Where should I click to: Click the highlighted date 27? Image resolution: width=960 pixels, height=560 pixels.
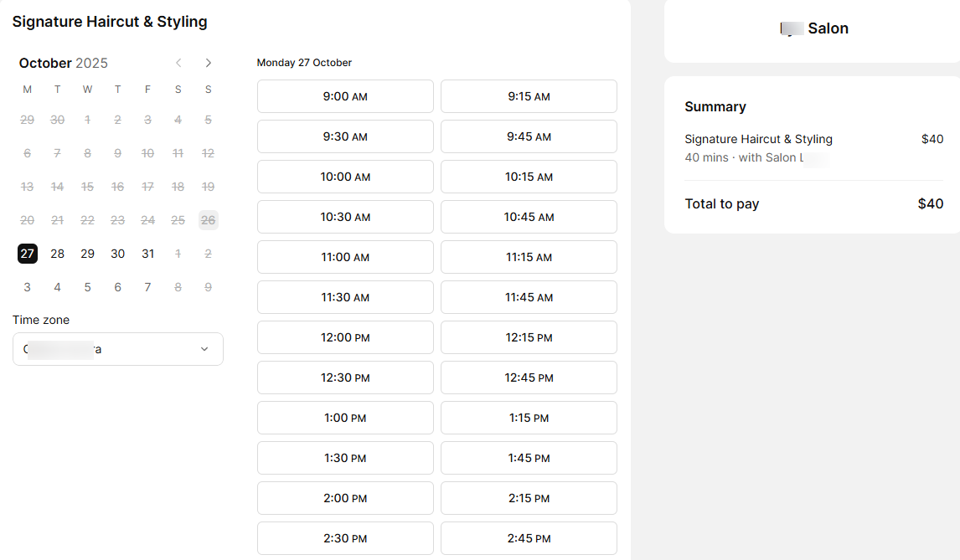(x=27, y=254)
